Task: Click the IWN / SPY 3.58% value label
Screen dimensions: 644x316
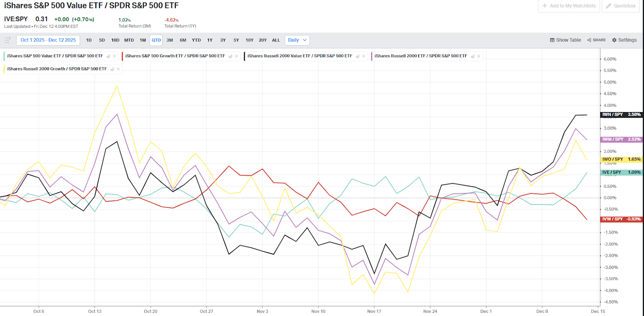Action: pyautogui.click(x=621, y=115)
